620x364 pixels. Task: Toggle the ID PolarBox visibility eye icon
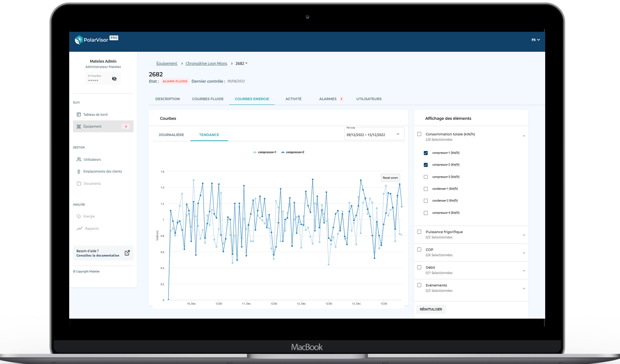(114, 79)
